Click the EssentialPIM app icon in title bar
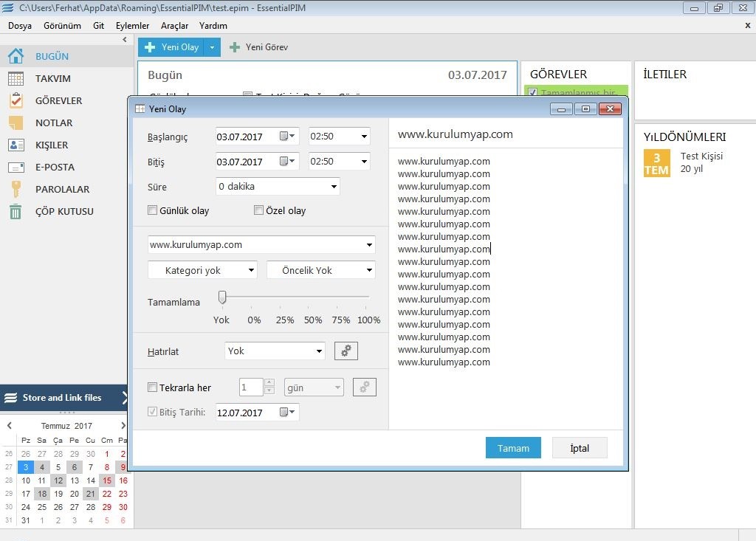The image size is (756, 541). (7, 7)
